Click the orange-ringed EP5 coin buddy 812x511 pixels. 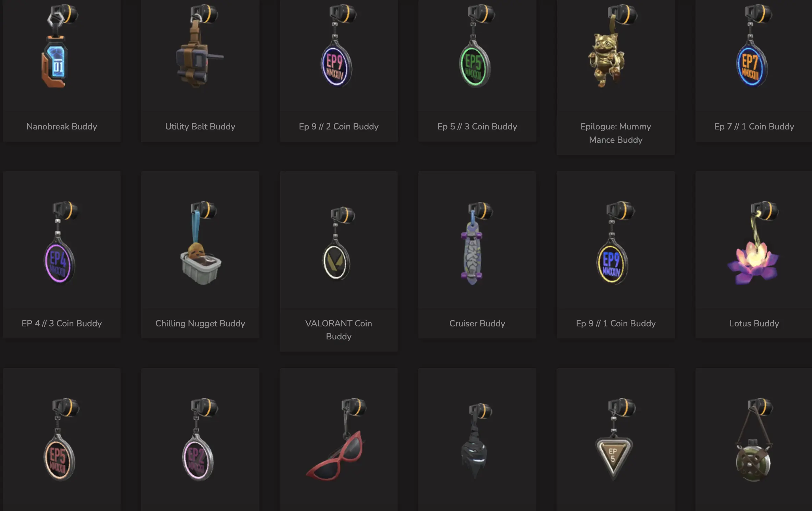coord(61,440)
